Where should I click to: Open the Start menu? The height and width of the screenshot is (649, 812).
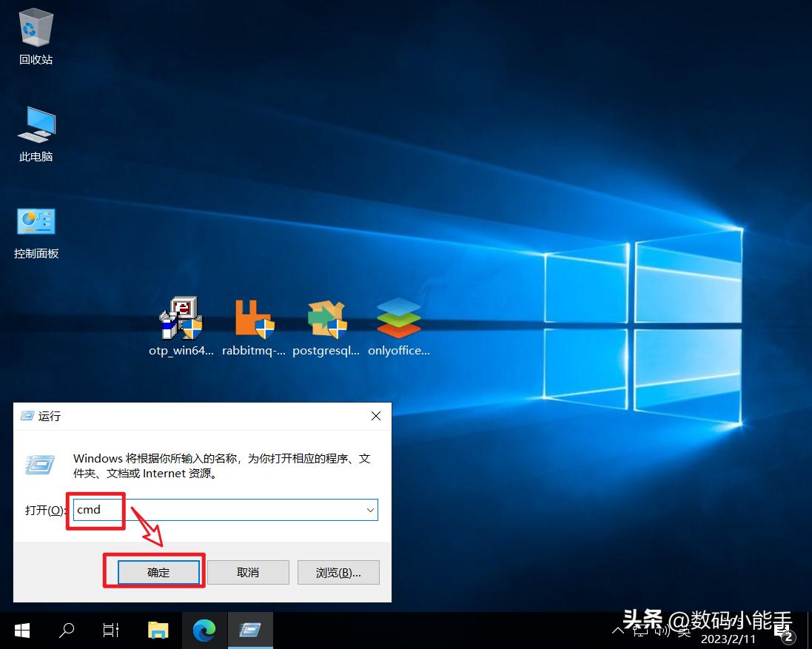coord(21,630)
